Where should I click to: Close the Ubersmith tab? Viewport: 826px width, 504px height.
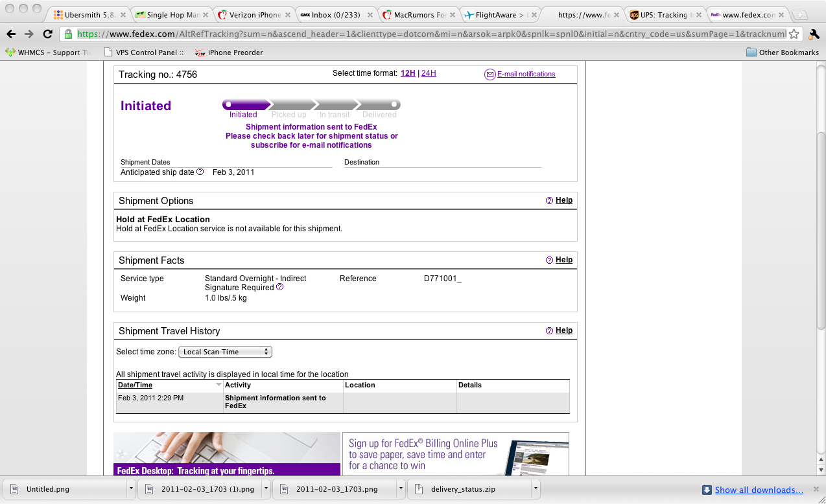(x=123, y=15)
